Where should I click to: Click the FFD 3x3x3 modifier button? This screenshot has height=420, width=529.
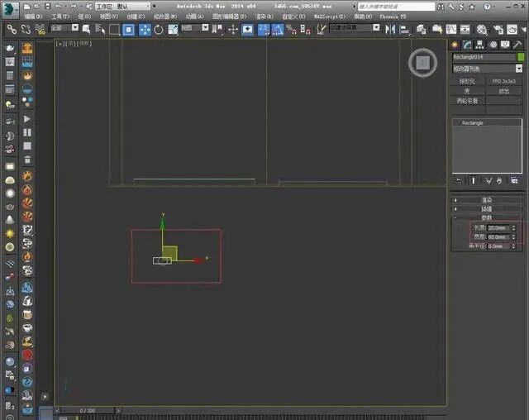(x=503, y=81)
